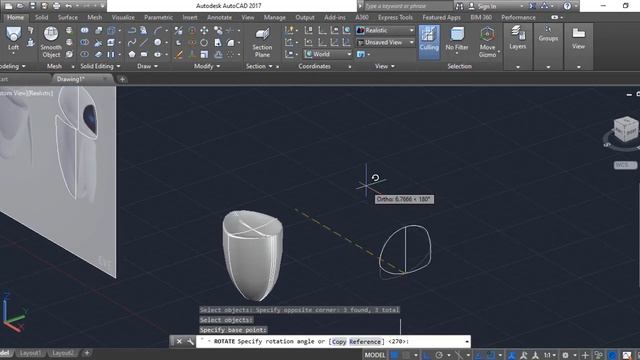Select the Polygon tool in Draw panel
The width and height of the screenshot is (640, 360).
131,54
